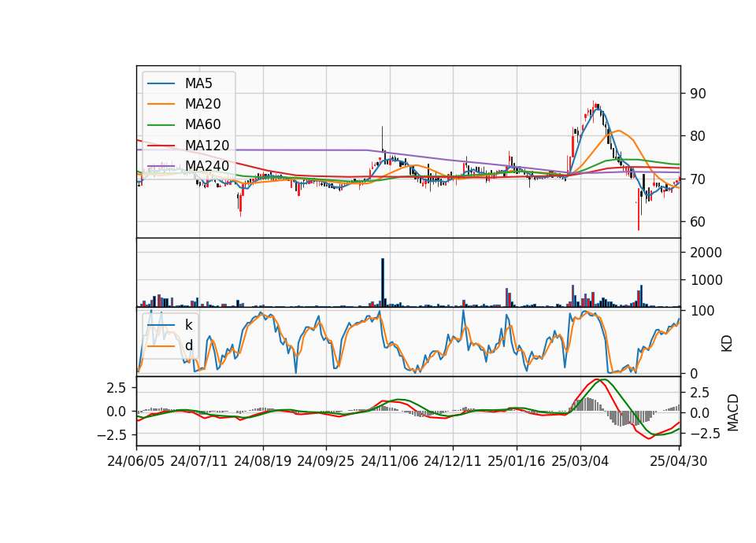
Task: Click the 60 price axis tick label
Action: click(698, 222)
